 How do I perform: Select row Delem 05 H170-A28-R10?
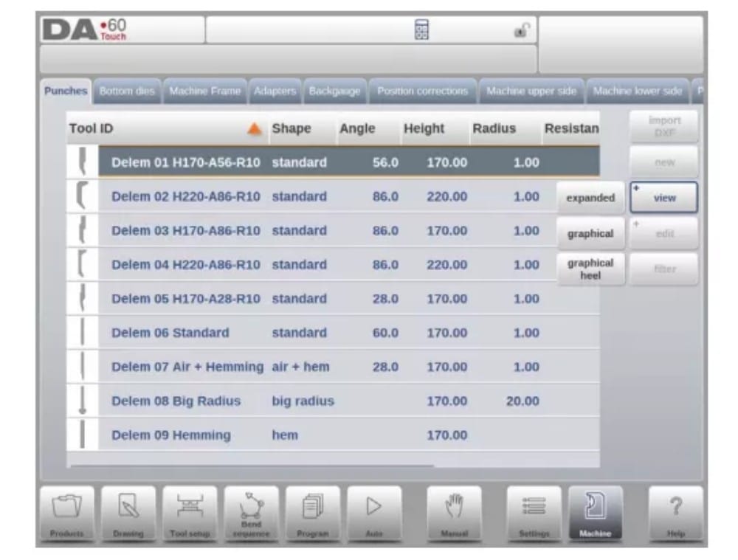[334, 298]
